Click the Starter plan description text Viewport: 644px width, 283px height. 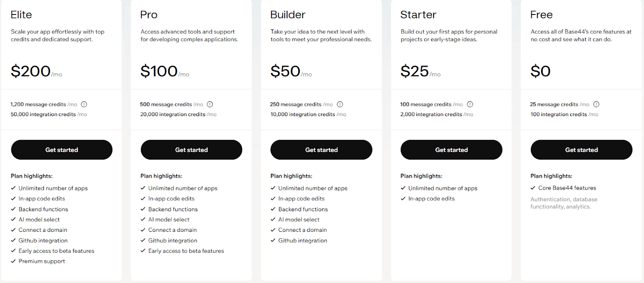(449, 35)
